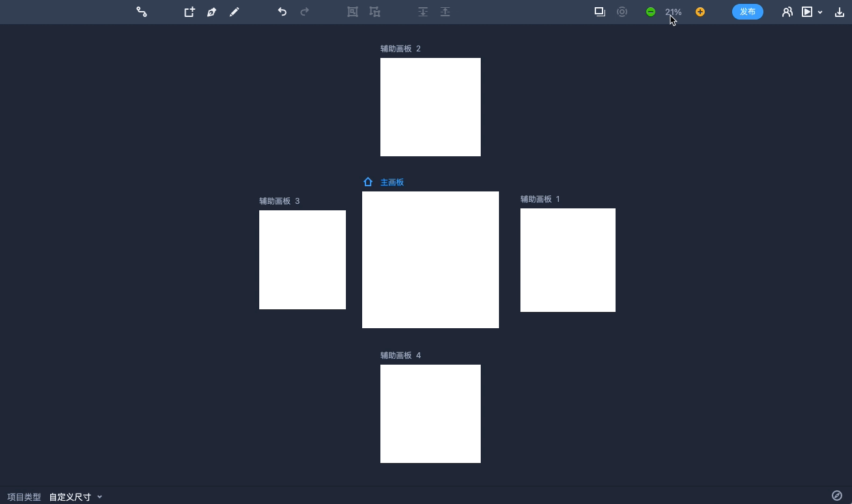Click the ungroup objects icon
852x504 pixels.
coord(375,12)
